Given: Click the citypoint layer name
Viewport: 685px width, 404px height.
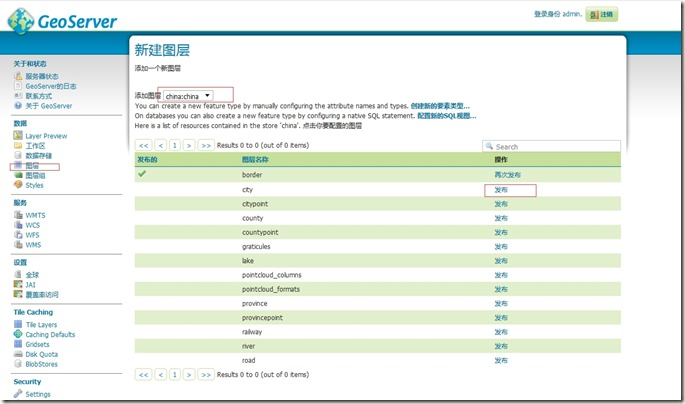Looking at the screenshot, I should pos(255,204).
